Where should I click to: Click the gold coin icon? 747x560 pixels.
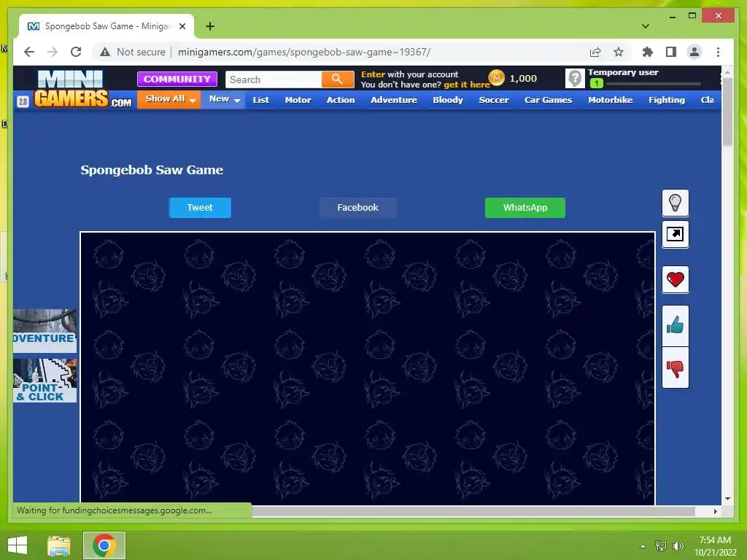point(496,77)
